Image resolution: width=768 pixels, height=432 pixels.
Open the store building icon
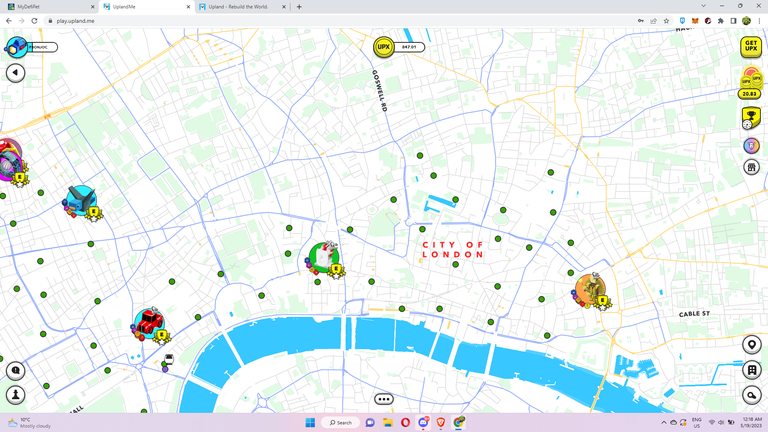click(x=751, y=167)
